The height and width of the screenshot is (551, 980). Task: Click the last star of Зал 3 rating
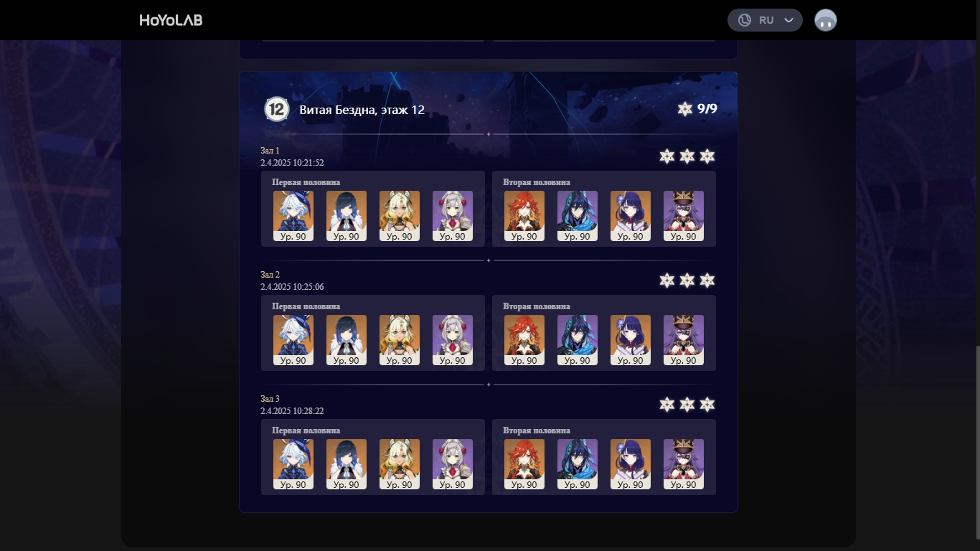(x=707, y=405)
